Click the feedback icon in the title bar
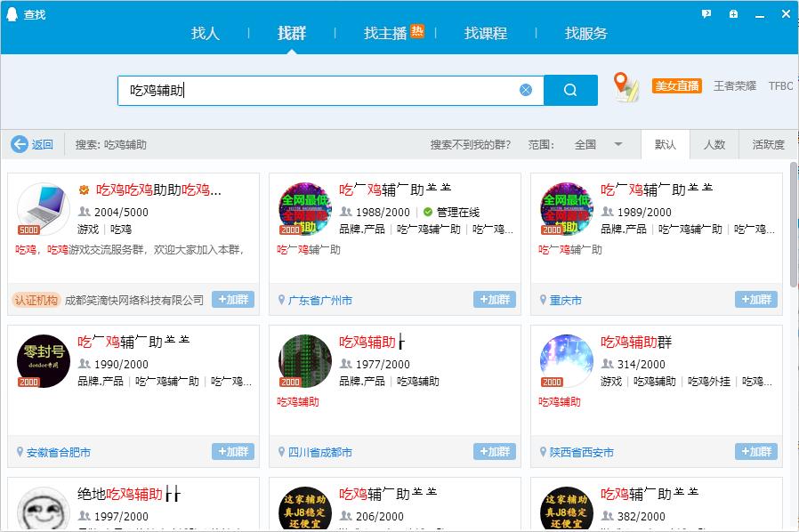The image size is (799, 532). pos(706,13)
